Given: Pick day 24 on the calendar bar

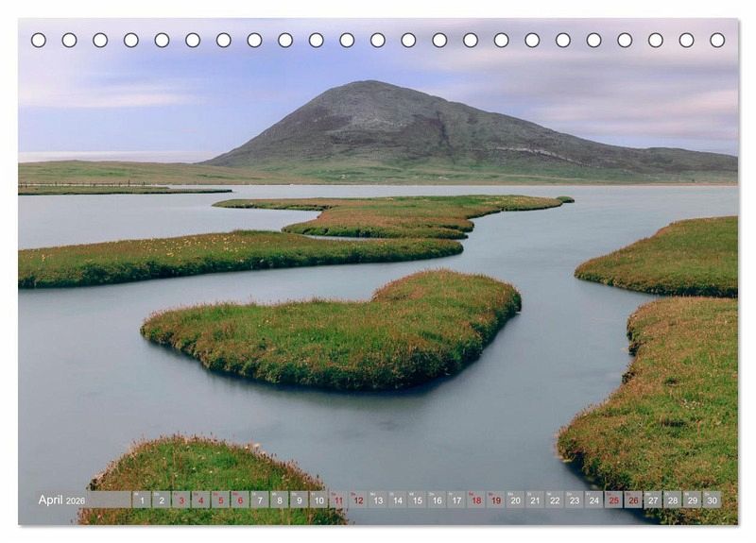Looking at the screenshot, I should click(593, 500).
